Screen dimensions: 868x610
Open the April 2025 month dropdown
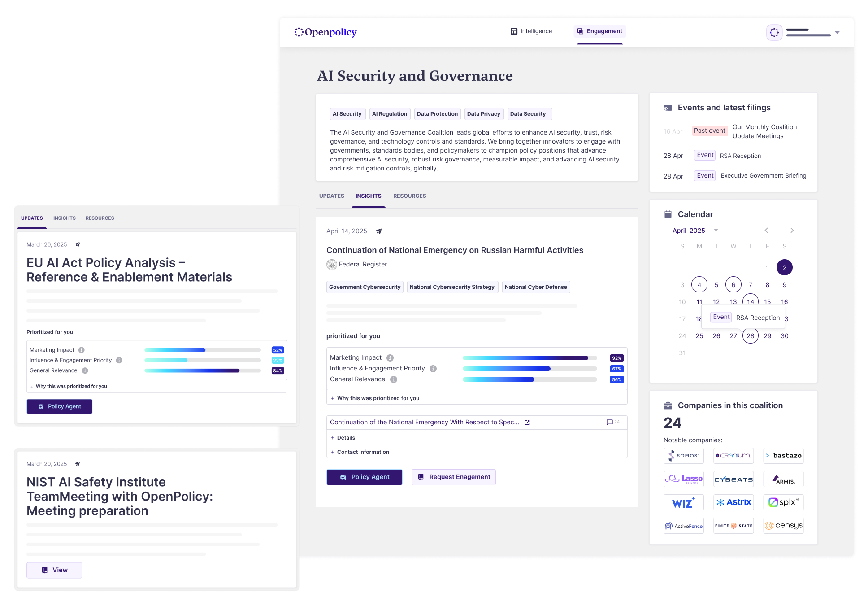[x=716, y=230]
